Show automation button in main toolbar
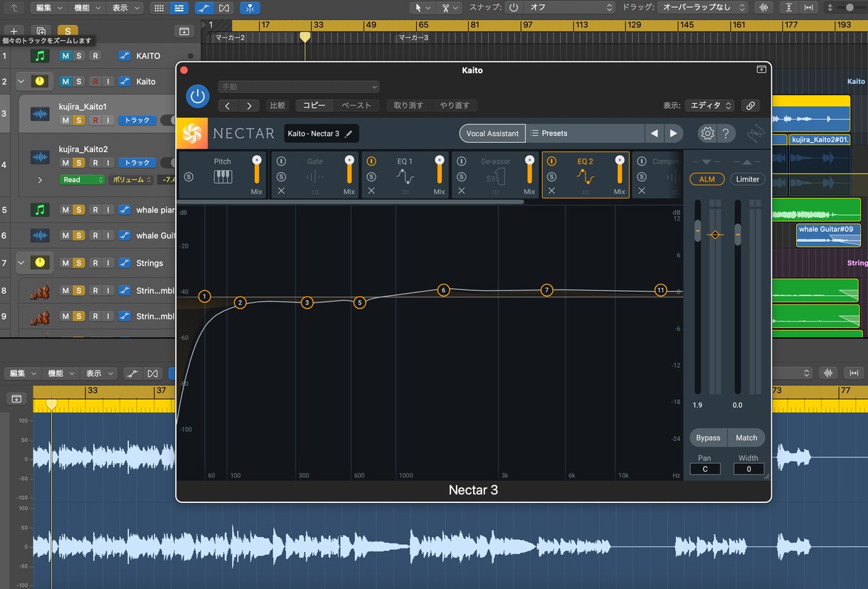Screen dimensions: 868x589 [x=204, y=8]
